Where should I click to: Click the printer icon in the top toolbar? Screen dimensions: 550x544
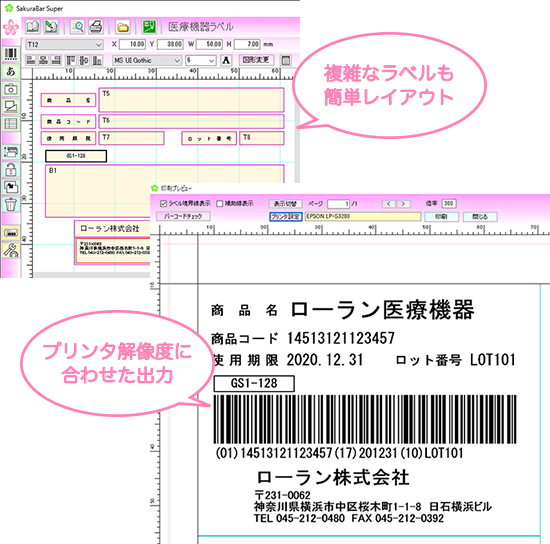point(96,27)
